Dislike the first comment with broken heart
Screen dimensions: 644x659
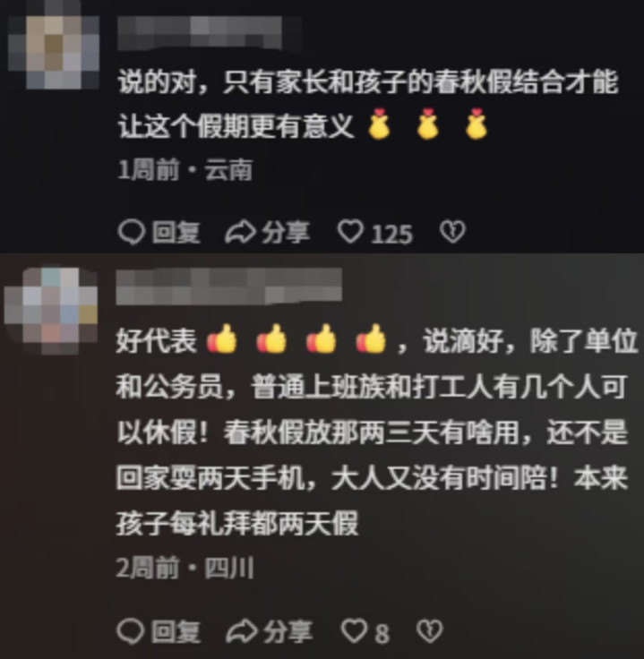point(452,232)
